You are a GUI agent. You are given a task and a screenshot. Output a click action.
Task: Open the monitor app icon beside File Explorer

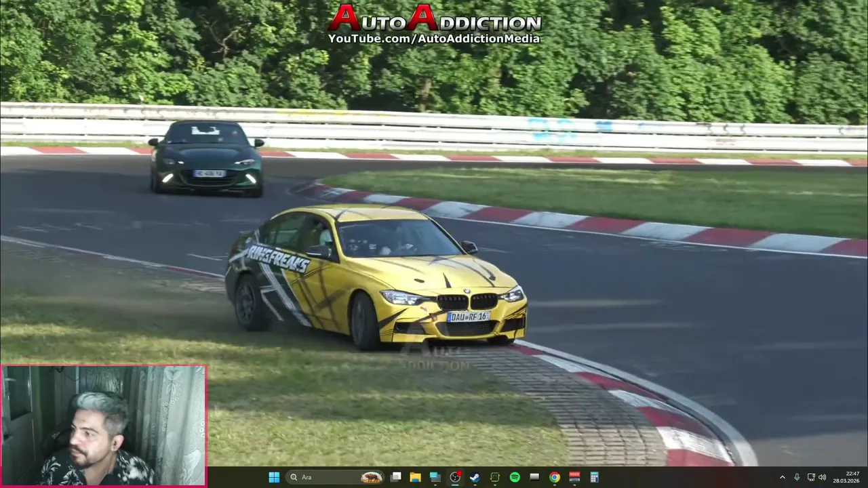pyautogui.click(x=435, y=477)
